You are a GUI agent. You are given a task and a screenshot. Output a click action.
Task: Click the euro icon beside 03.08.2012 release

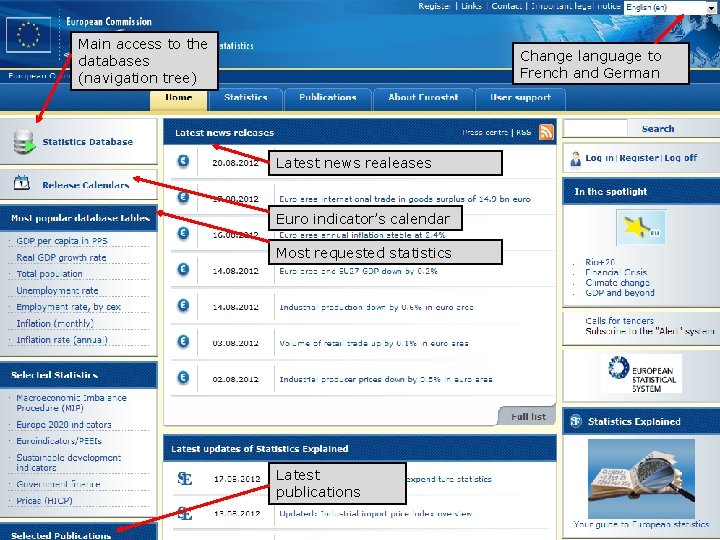point(183,342)
